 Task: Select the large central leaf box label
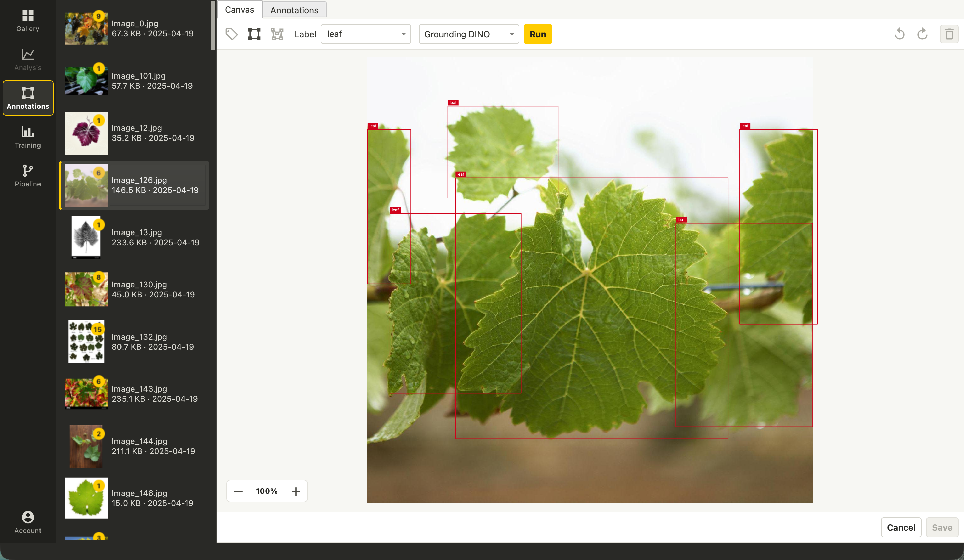[461, 174]
